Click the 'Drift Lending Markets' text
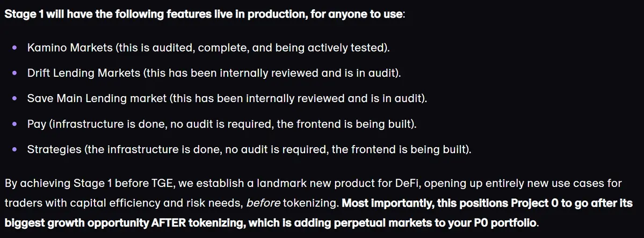644x238 pixels. (83, 73)
